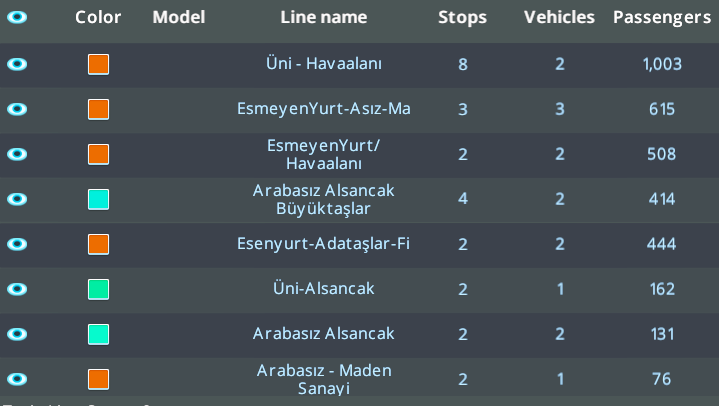Toggle visibility of all lines in header
719x406 pixels.
[18, 17]
